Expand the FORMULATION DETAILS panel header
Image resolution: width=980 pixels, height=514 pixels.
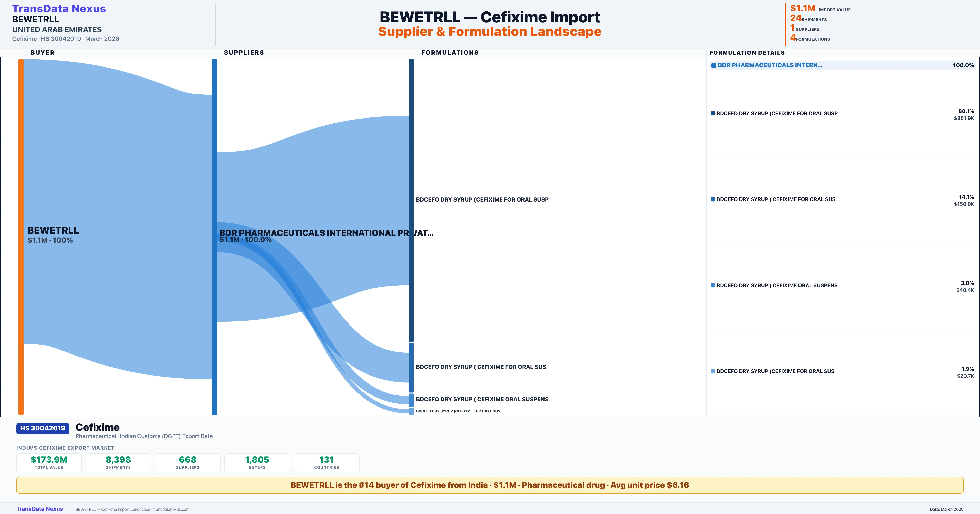coord(746,52)
